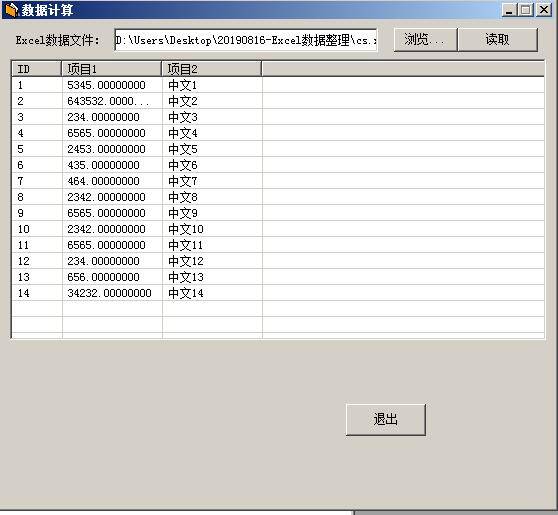Click the 项目1 column header

(112, 69)
